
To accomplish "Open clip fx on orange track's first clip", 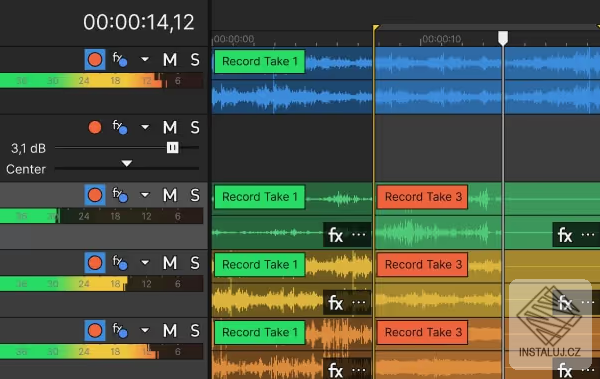I will point(336,371).
